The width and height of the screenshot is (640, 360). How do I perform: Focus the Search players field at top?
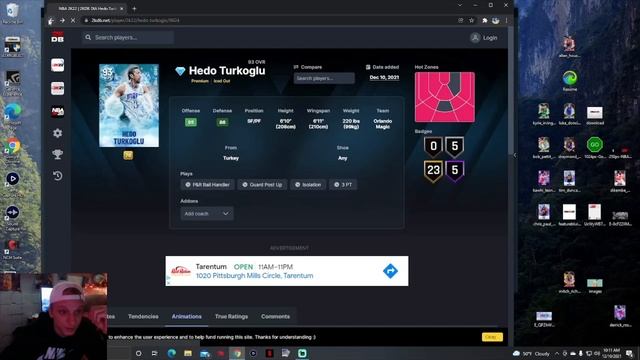pyautogui.click(x=128, y=38)
